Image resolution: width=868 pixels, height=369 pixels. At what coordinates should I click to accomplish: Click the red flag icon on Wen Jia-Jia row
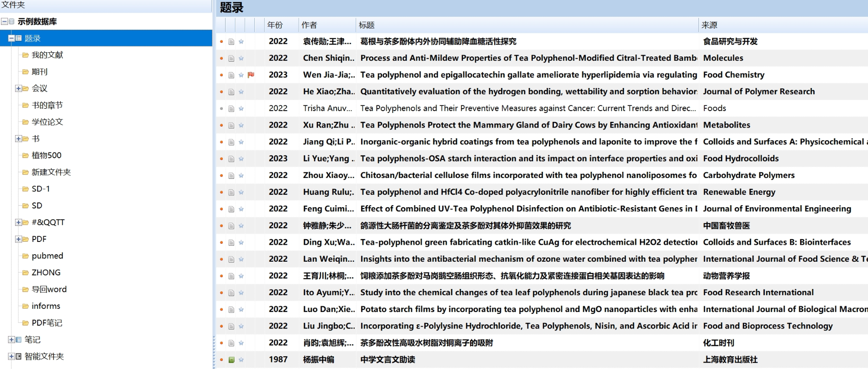(x=251, y=75)
